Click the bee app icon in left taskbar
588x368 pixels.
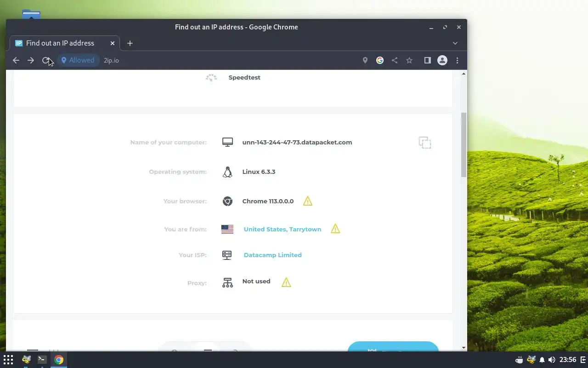tap(26, 360)
